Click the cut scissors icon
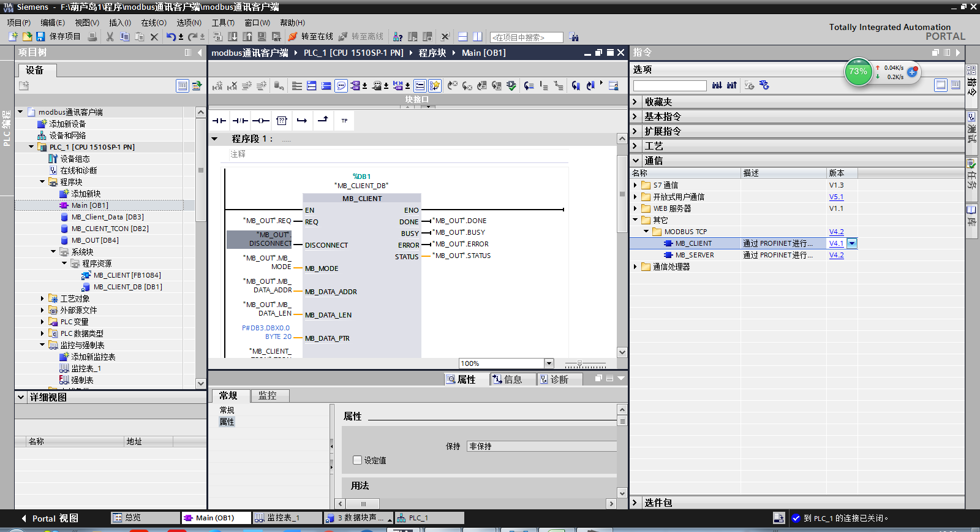 click(110, 37)
